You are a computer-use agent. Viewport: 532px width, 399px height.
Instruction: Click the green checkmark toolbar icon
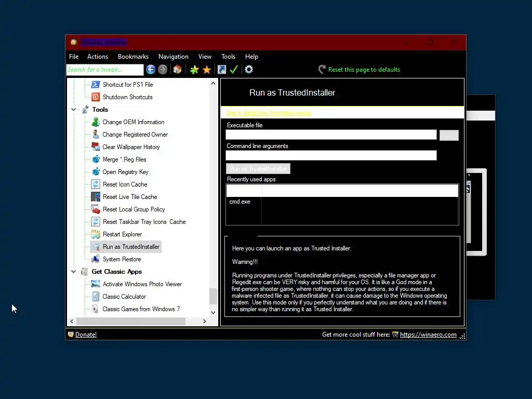click(x=234, y=70)
